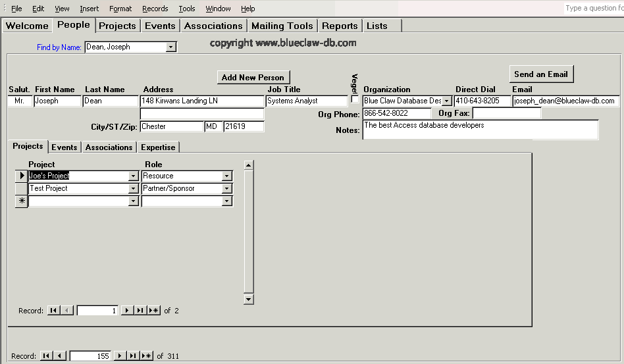Go to next record in main navigator
Viewport: 624px width, 364px height.
click(120, 356)
